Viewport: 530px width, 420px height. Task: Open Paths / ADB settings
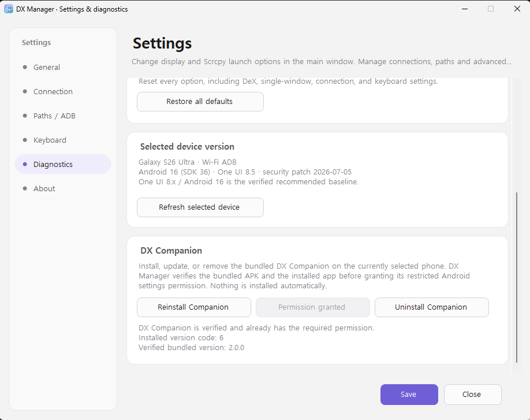63,116
